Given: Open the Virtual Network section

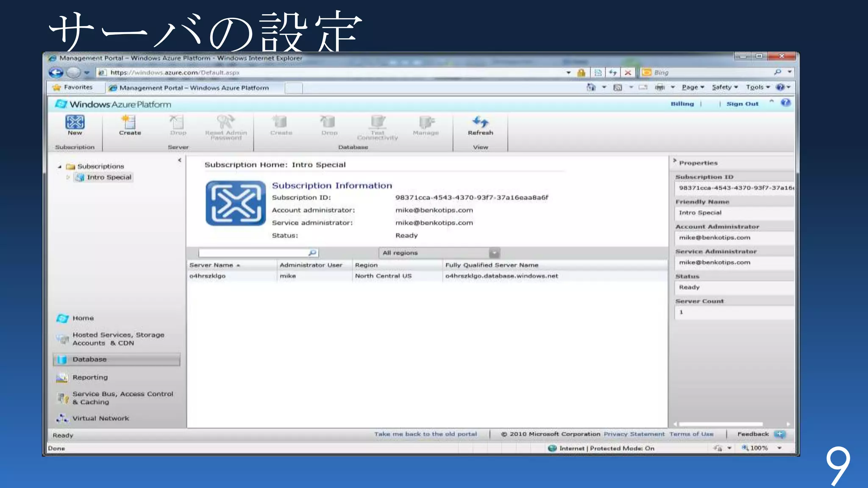Looking at the screenshot, I should 100,418.
